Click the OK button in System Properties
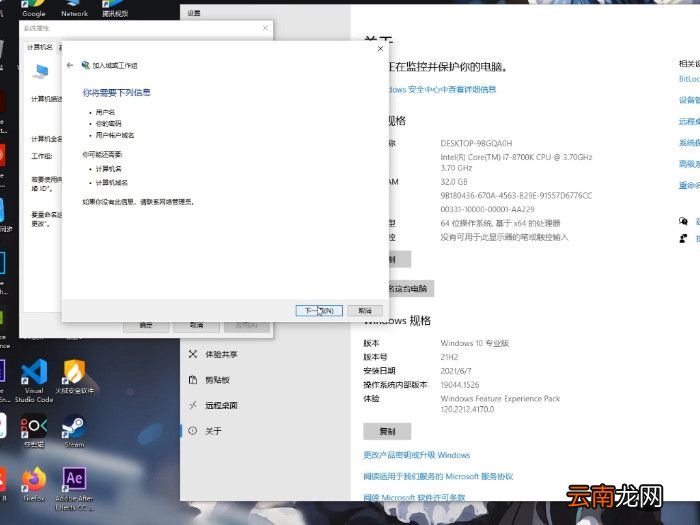 coord(146,325)
